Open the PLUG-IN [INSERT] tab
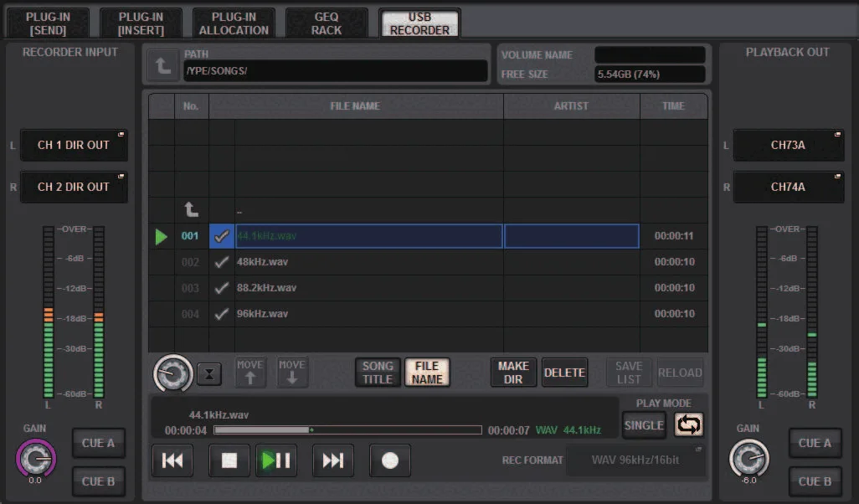Screen dimensions: 859x504 click(x=141, y=23)
